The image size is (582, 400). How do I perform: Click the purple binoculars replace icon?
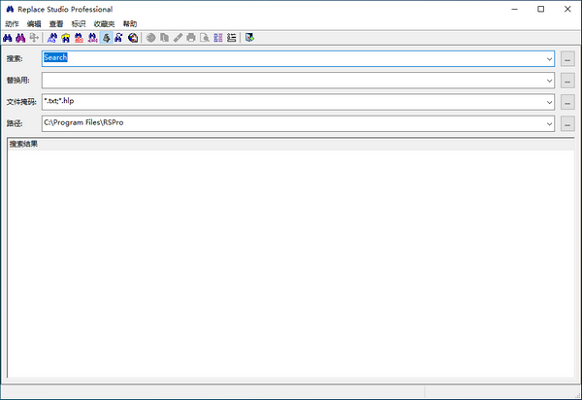click(20, 38)
